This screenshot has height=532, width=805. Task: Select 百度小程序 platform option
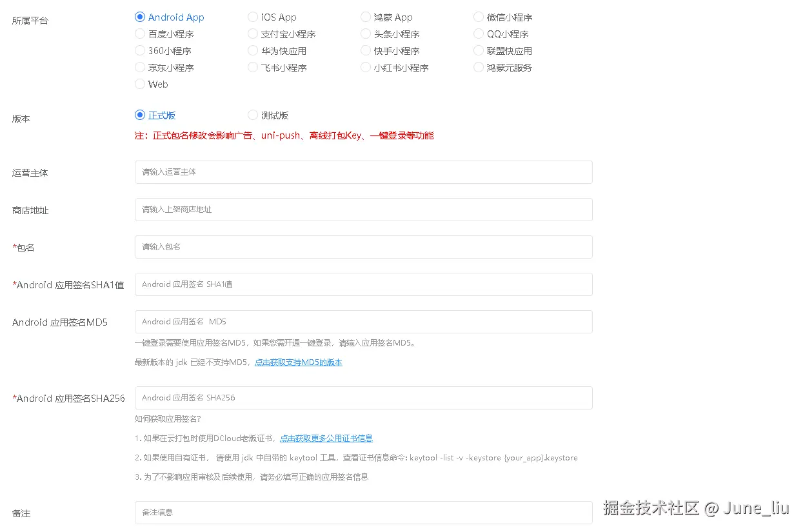(x=140, y=34)
